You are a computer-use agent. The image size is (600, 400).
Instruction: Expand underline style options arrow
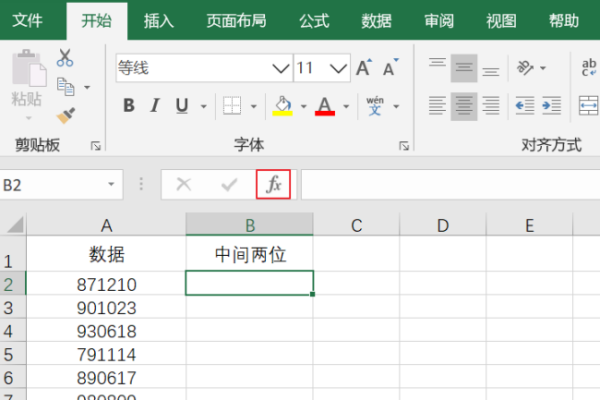click(204, 106)
